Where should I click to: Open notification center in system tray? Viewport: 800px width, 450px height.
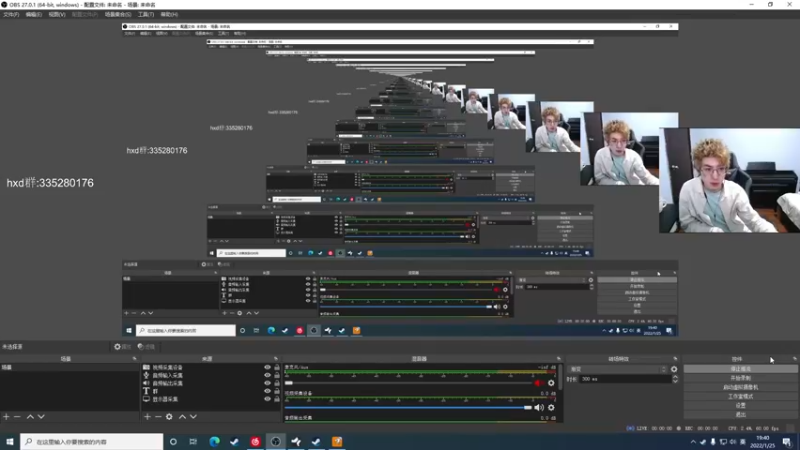787,442
